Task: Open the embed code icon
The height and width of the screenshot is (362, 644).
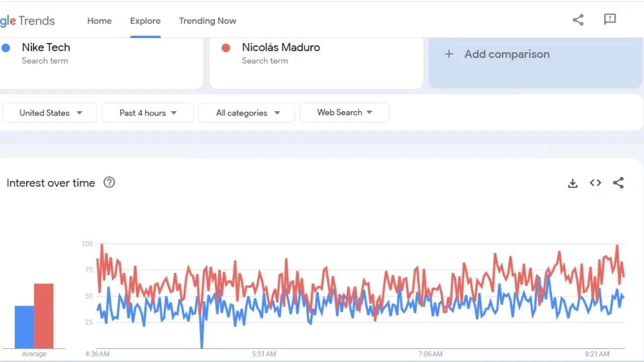Action: (x=595, y=183)
